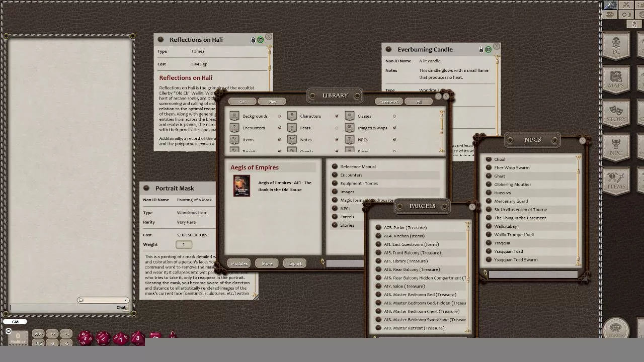Click the lock icon on Everburning Candle

coord(481,49)
